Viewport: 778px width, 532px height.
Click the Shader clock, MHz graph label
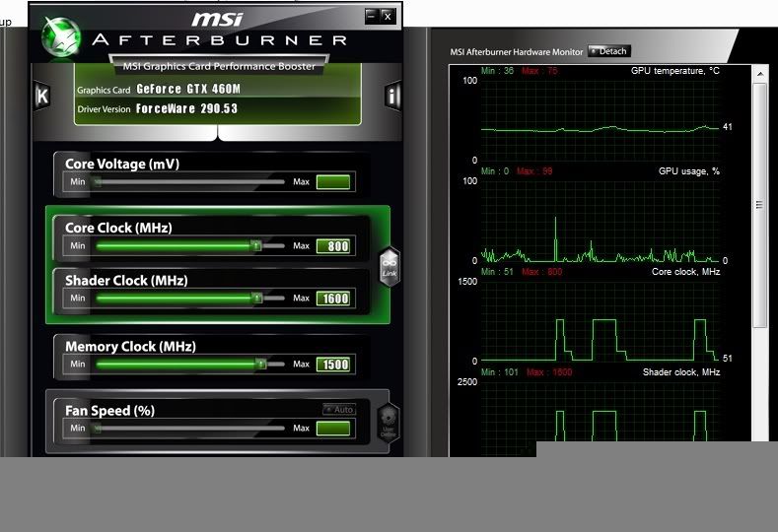point(681,372)
